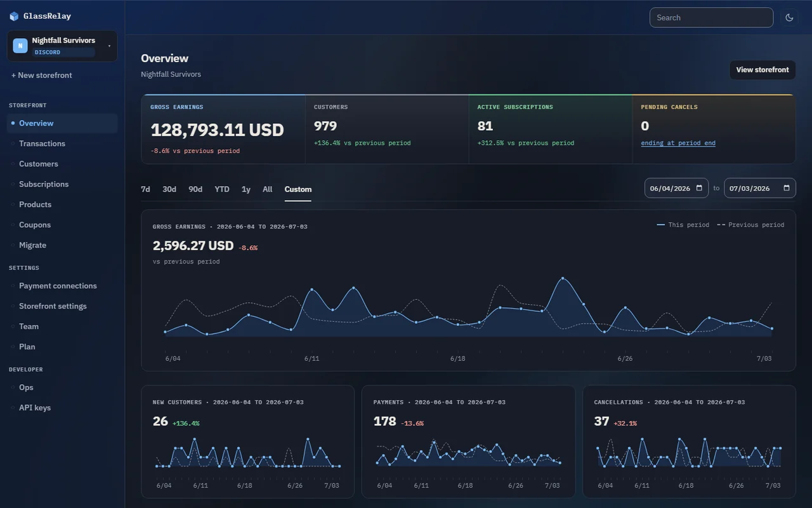Switch the range to 7d
Viewport: 812px width, 508px height.
(145, 189)
